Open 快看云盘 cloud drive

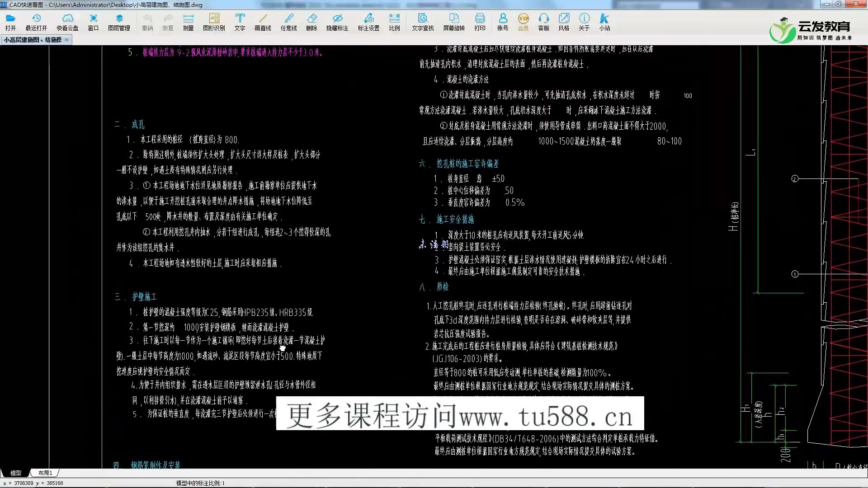(x=67, y=21)
